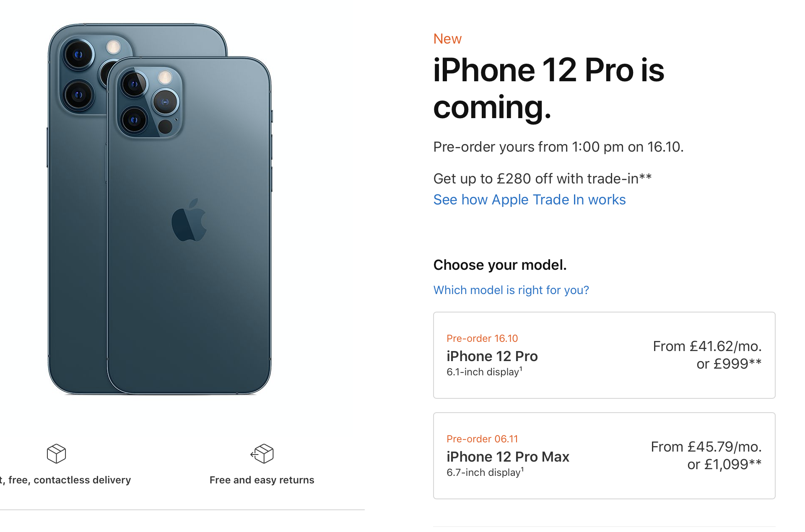
Task: Click the From £41.62/mo. price text
Action: pyautogui.click(x=707, y=346)
